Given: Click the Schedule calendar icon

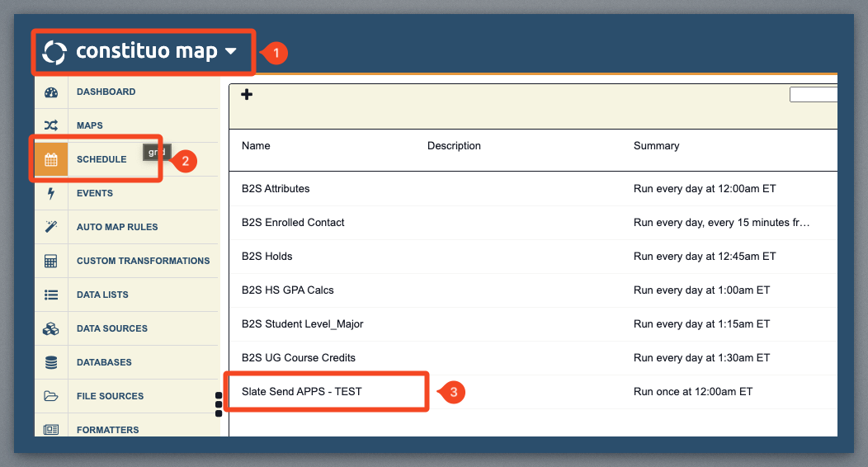Looking at the screenshot, I should pos(51,160).
